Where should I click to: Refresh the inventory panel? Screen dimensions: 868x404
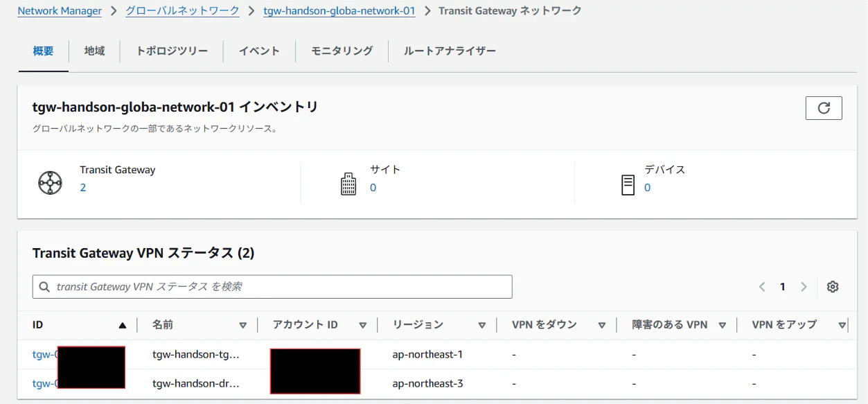click(x=824, y=108)
